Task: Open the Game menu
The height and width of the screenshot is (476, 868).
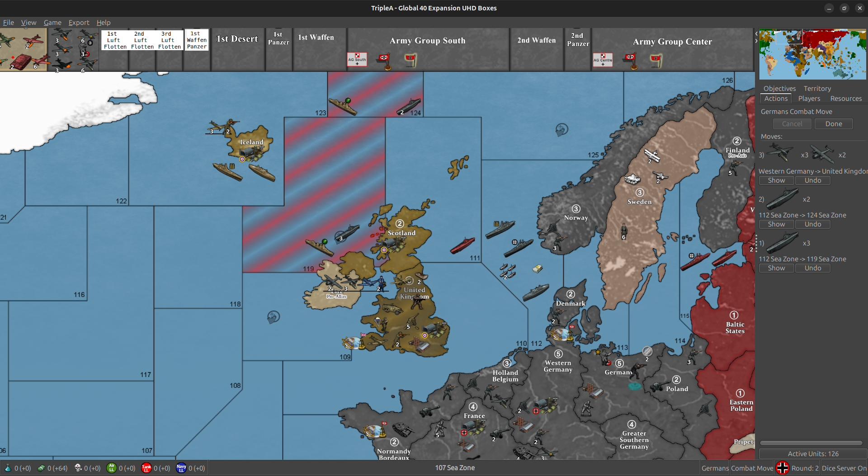Action: (52, 22)
